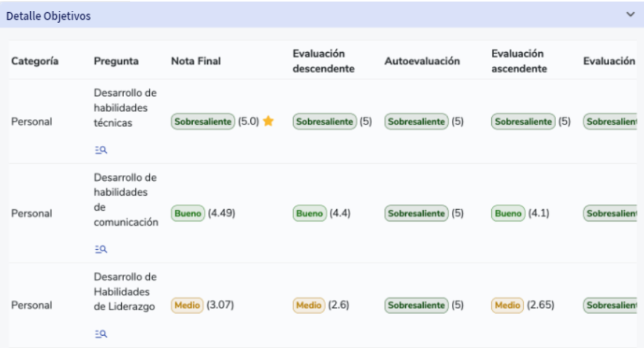The image size is (644, 348).
Task: Click the Evaluación ascendente column header
Action: (517, 61)
